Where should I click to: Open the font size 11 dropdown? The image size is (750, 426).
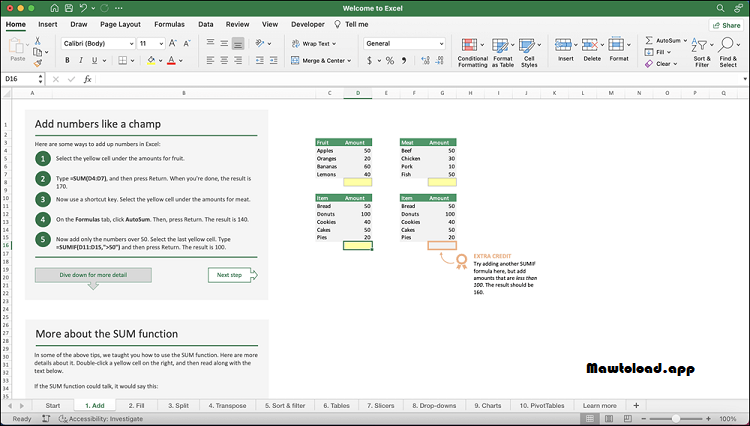(161, 44)
